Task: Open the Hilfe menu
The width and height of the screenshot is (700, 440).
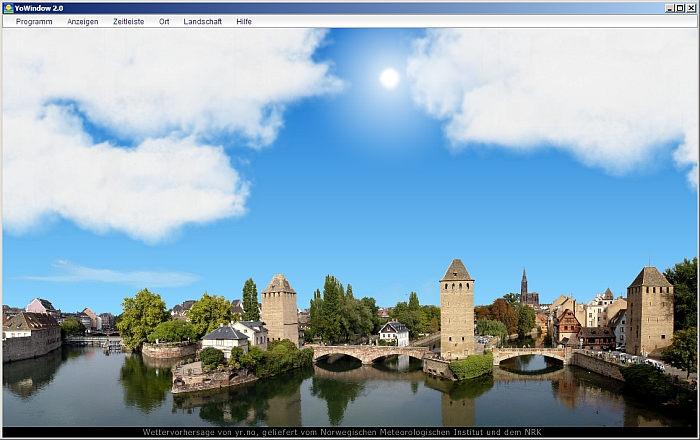Action: [244, 21]
